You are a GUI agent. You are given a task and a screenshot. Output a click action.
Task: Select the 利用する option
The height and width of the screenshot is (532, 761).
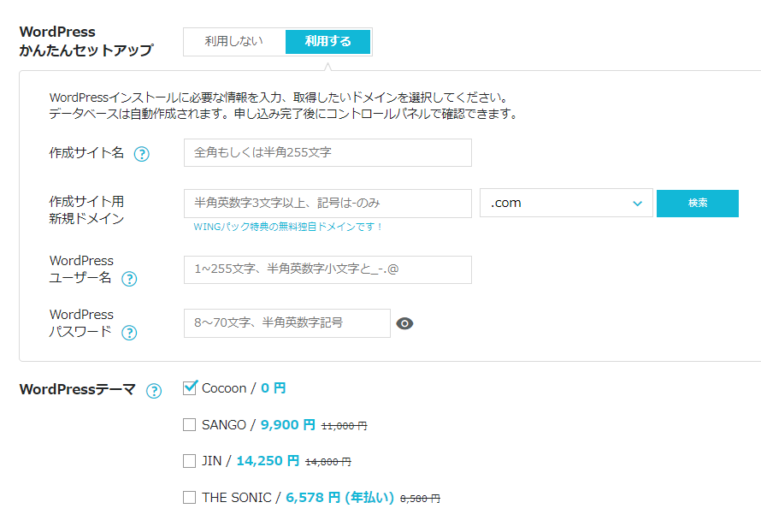(x=327, y=41)
